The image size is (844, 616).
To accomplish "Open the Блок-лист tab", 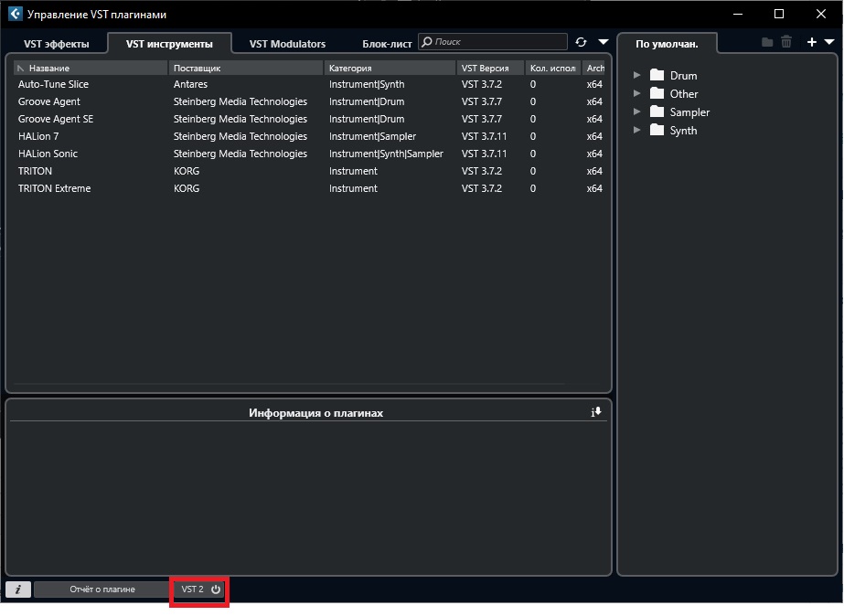I will click(x=387, y=44).
